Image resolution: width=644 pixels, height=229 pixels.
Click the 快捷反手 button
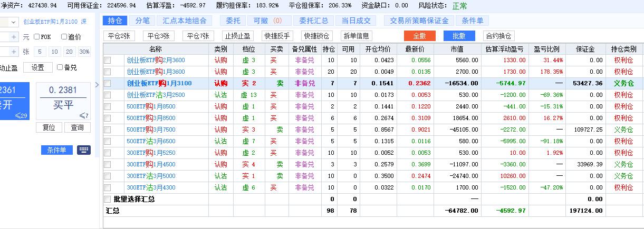[x=278, y=36]
